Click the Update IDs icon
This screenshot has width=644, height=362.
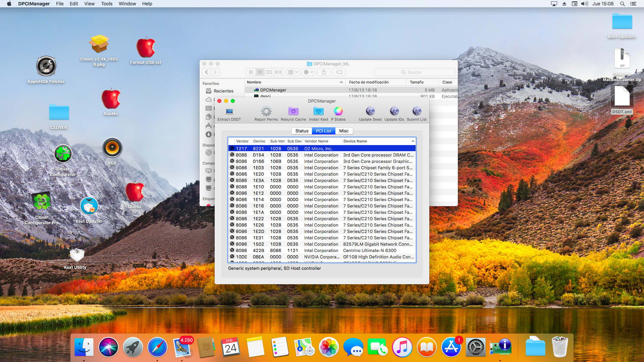pyautogui.click(x=394, y=111)
